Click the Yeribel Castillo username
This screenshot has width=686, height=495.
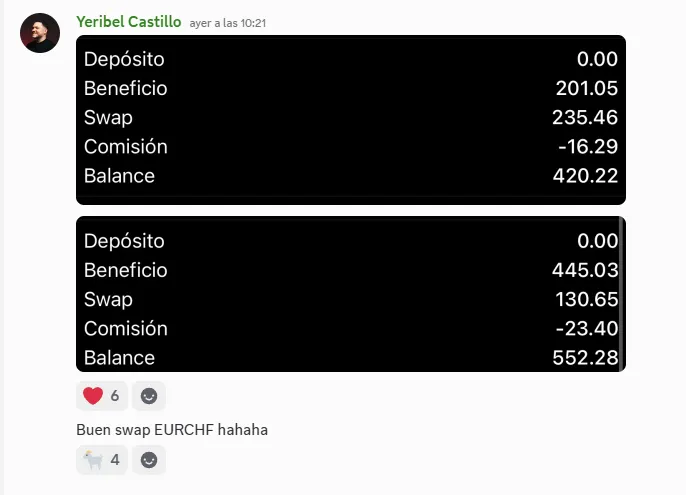coord(129,22)
